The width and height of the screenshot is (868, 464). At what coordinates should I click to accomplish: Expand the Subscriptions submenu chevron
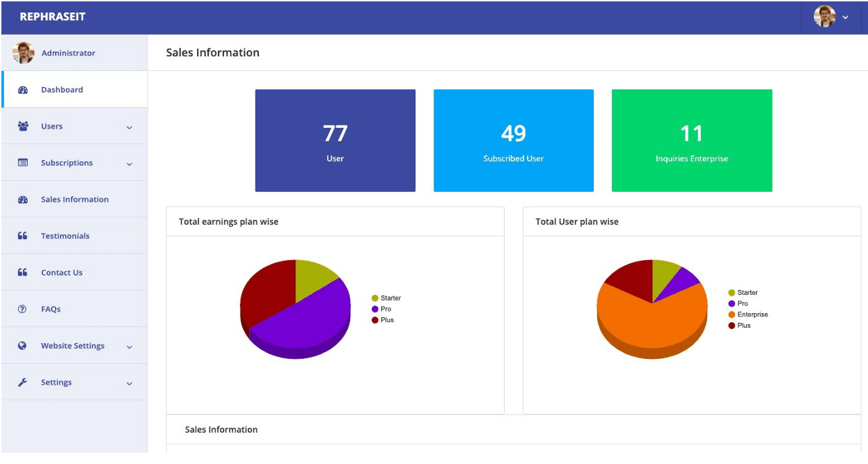(x=129, y=164)
